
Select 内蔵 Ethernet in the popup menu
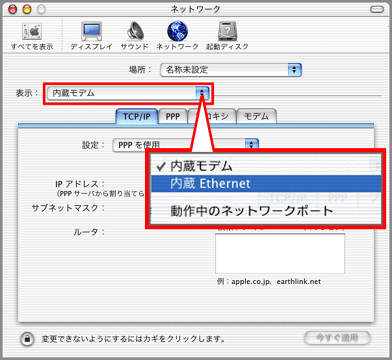click(x=266, y=184)
